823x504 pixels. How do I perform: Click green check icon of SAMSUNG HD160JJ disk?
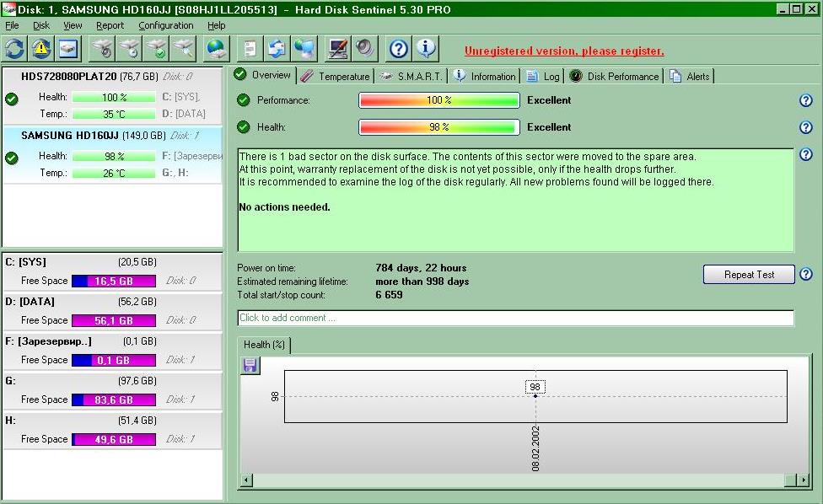[x=12, y=158]
